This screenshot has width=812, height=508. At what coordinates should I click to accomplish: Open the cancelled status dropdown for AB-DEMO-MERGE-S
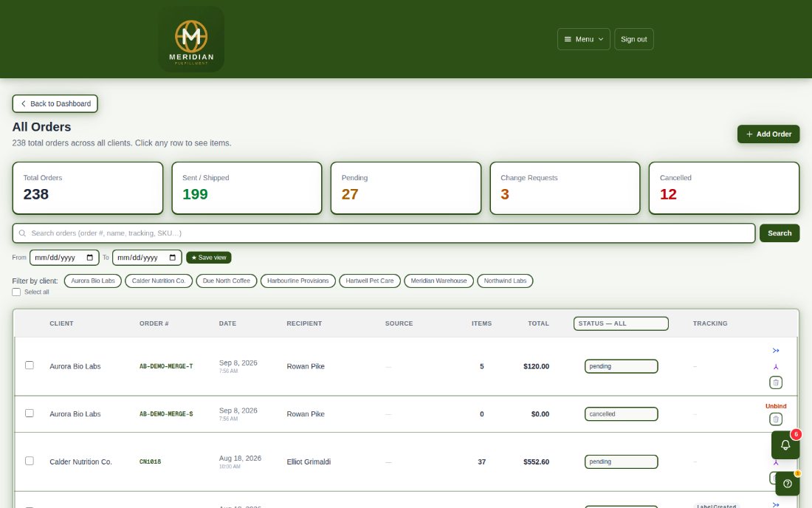click(621, 413)
